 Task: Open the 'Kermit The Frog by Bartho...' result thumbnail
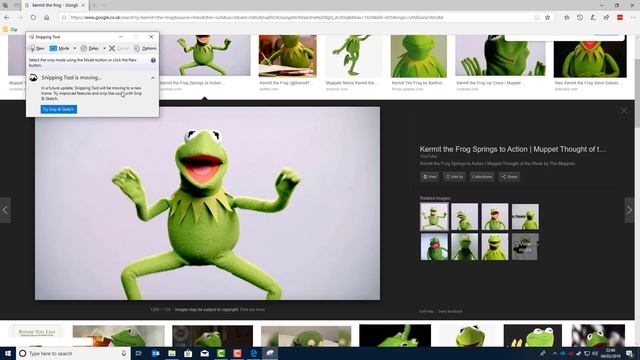[419, 56]
